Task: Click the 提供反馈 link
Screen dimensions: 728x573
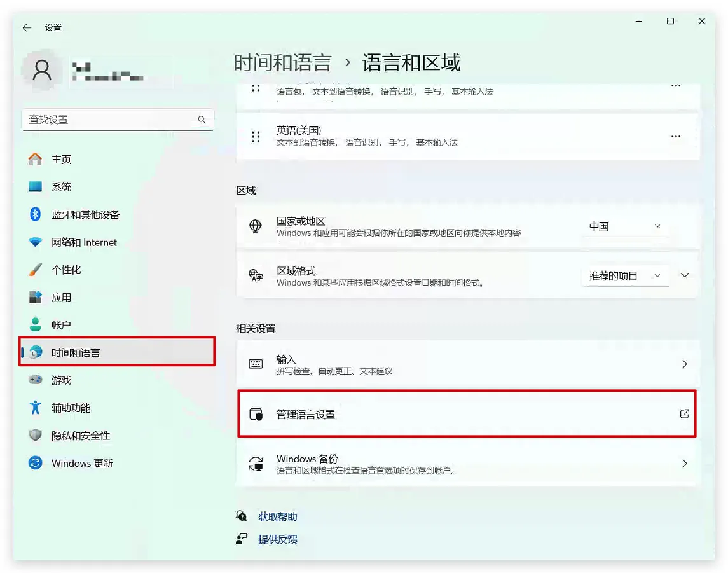Action: pyautogui.click(x=277, y=539)
